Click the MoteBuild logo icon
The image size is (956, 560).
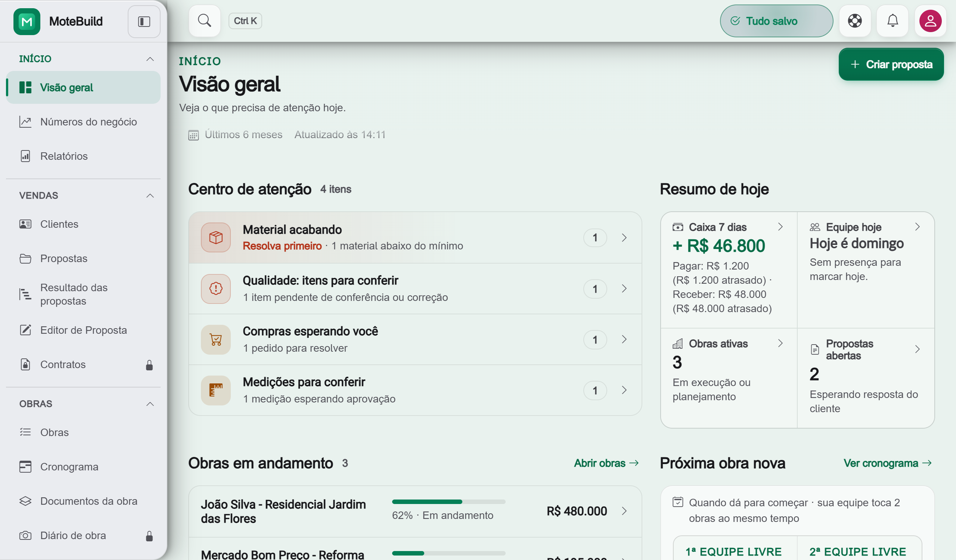tap(27, 21)
